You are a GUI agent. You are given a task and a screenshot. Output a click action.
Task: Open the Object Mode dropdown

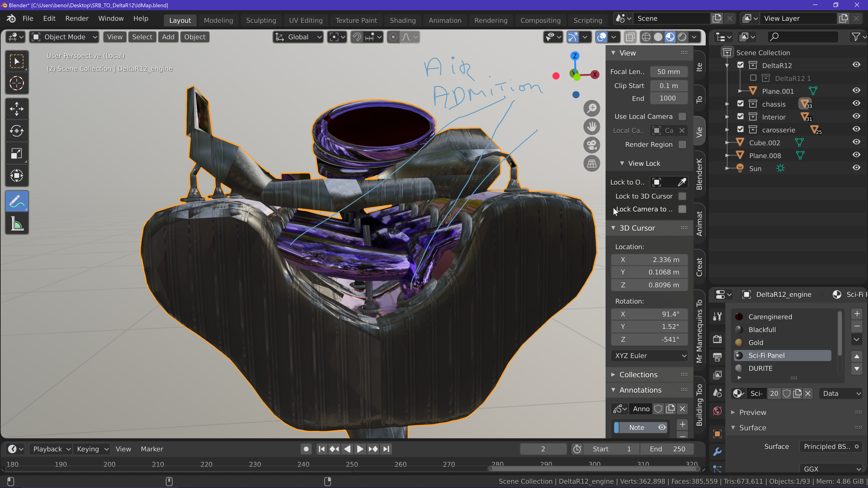click(64, 37)
